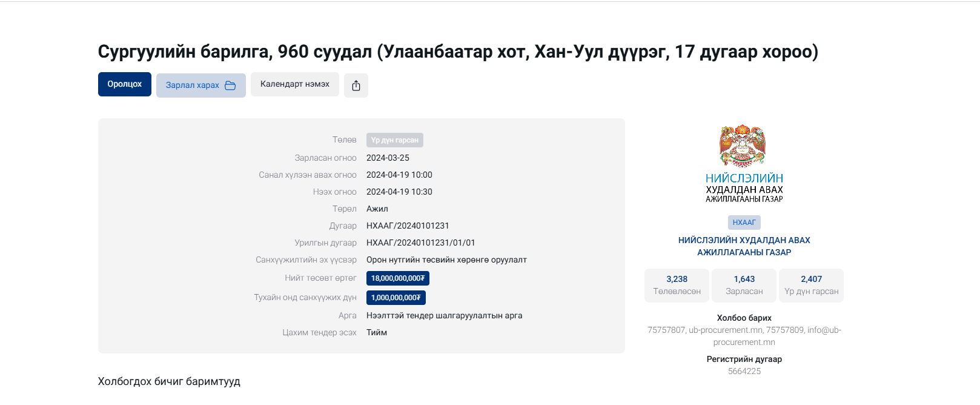The width and height of the screenshot is (980, 405).
Task: Open the 2,407 Үр дүн гарсан stat tile
Action: pyautogui.click(x=811, y=285)
